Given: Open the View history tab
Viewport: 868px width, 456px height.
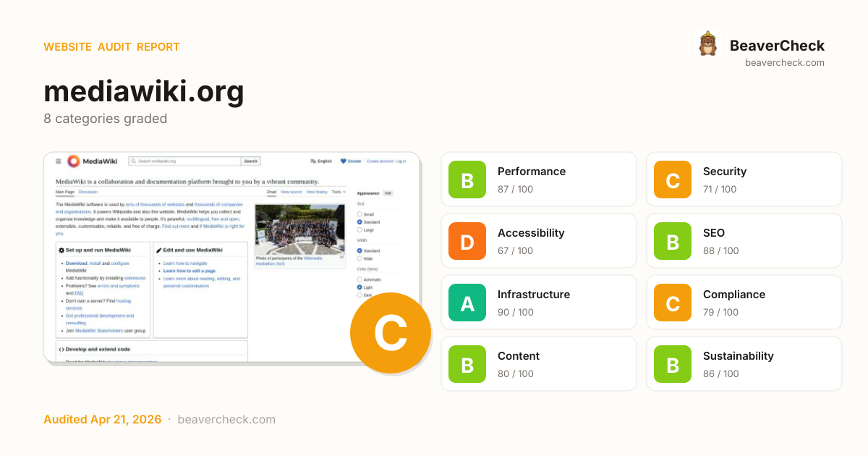Looking at the screenshot, I should coord(316,192).
